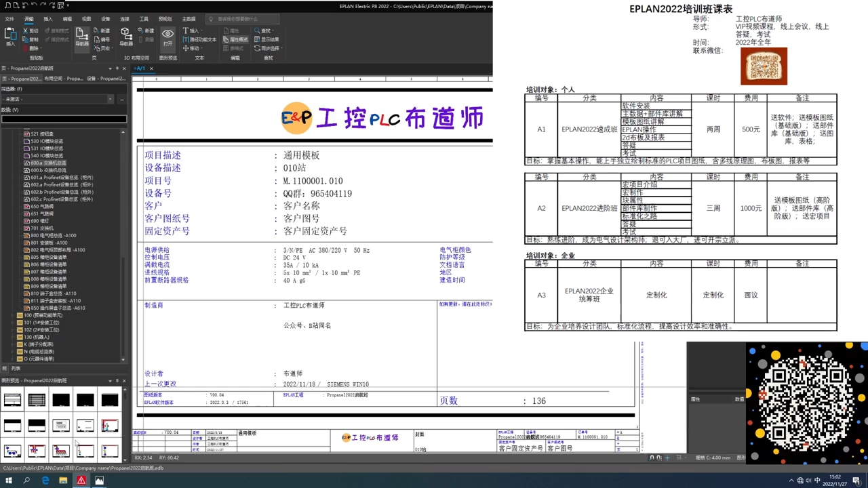Open the Delete (删除) dropdown arrow

41,49
